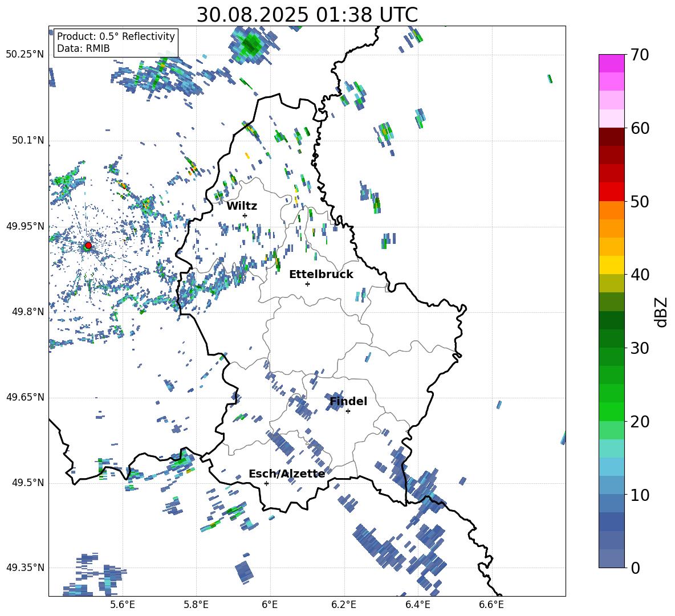Click the Esch/Alzette city label

coord(287,474)
